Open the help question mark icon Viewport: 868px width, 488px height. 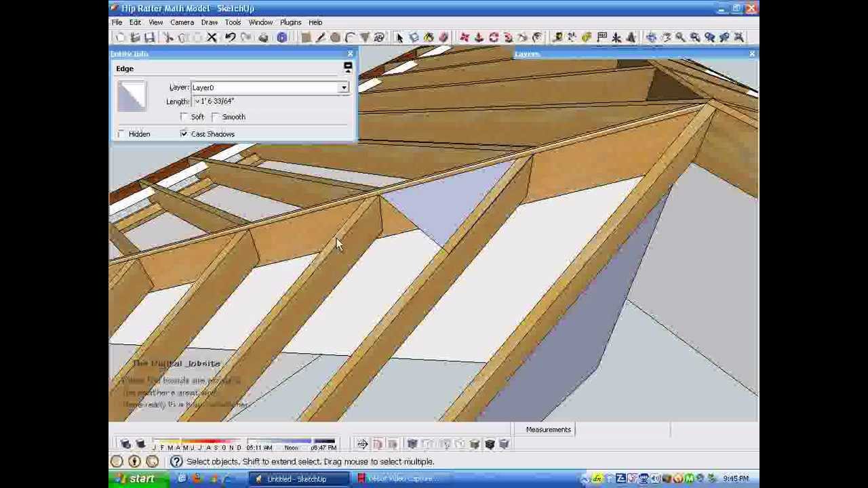pos(176,462)
